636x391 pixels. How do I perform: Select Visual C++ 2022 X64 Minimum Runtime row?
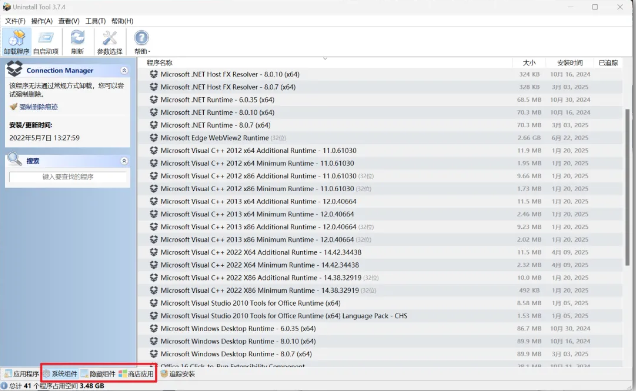(x=380, y=265)
